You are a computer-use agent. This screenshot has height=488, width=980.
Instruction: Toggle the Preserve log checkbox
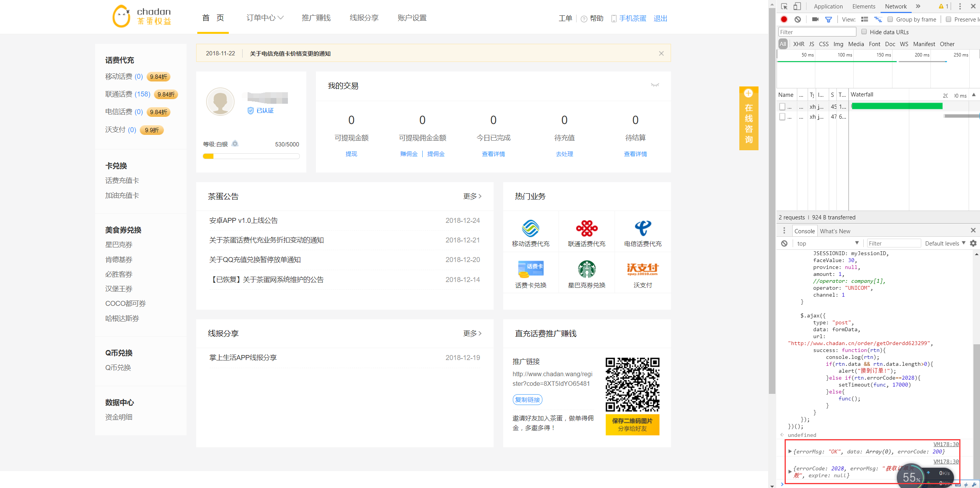coord(949,19)
